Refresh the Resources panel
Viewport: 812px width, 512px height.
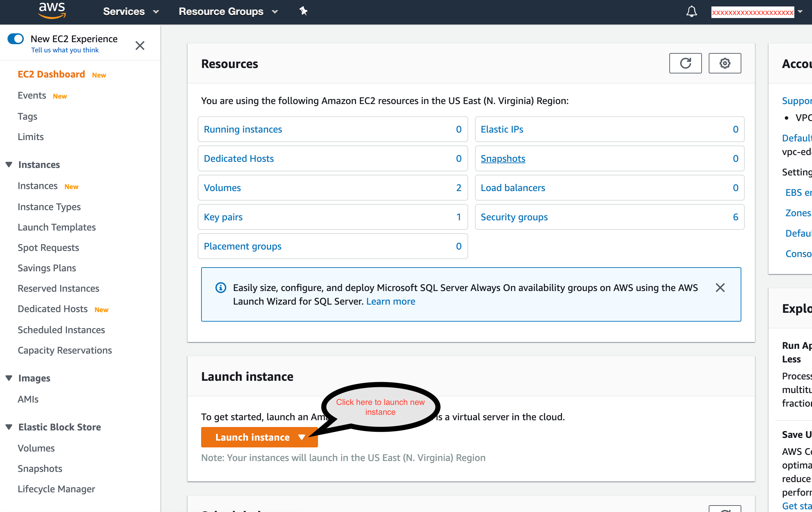pyautogui.click(x=685, y=63)
